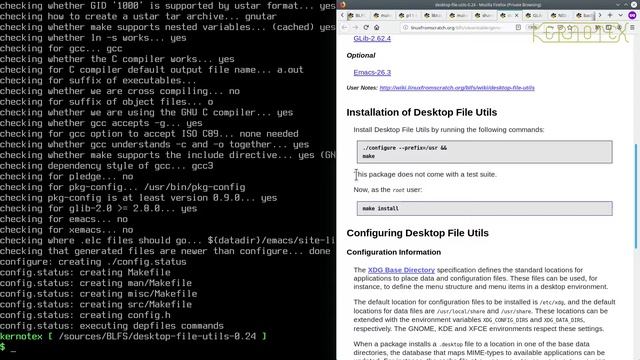Go forward using the Firefox arrow
640x360 pixels.
coord(356,27)
